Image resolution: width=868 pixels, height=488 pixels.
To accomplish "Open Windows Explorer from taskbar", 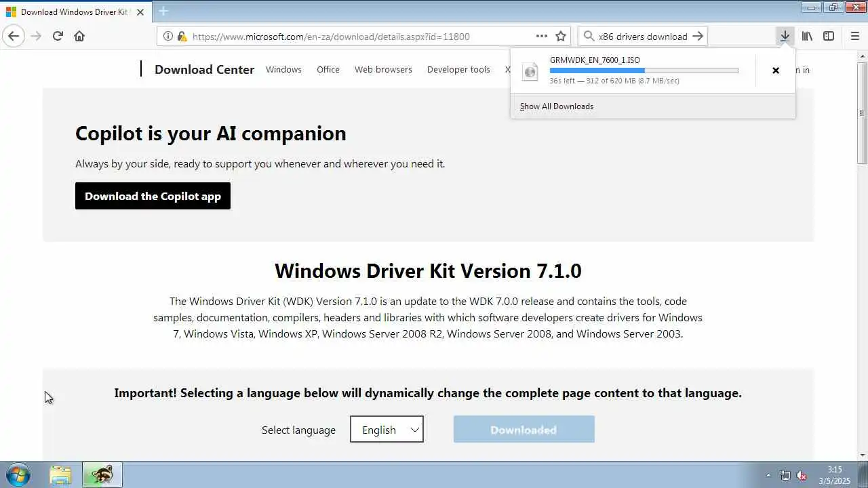I will tap(60, 474).
